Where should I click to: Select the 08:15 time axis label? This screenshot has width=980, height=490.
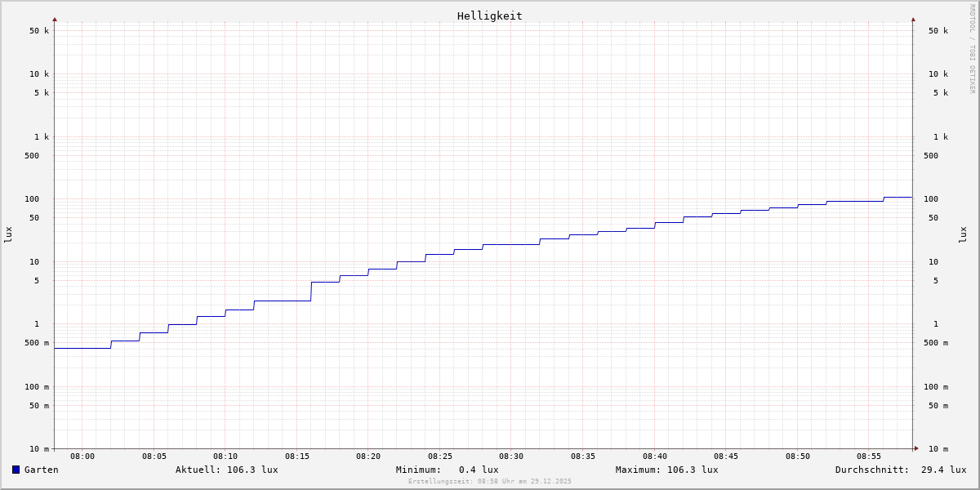(297, 457)
